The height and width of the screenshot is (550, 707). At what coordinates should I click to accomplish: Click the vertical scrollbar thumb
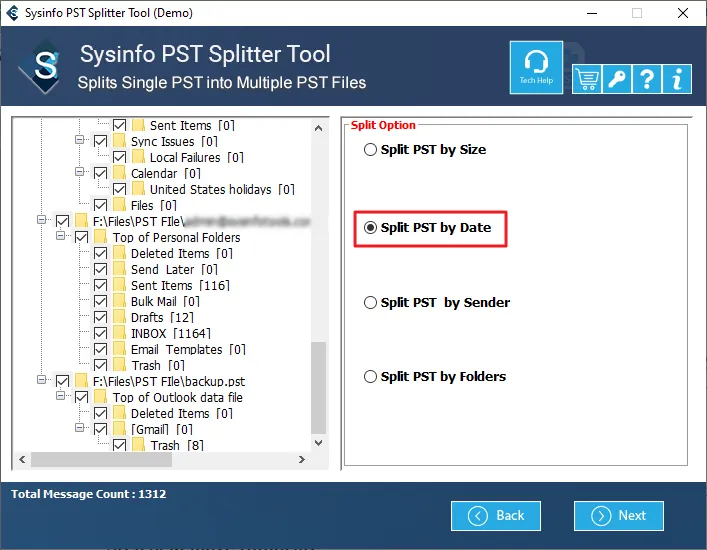[x=318, y=388]
